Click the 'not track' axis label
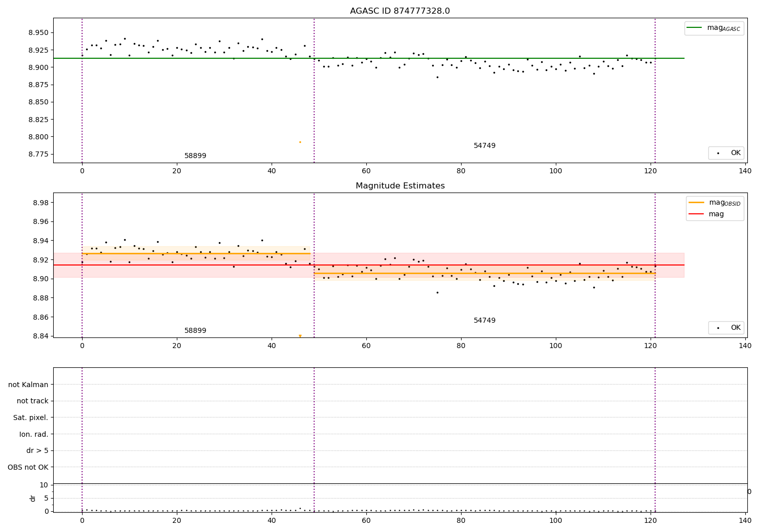The width and height of the screenshot is (760, 532). coord(32,401)
